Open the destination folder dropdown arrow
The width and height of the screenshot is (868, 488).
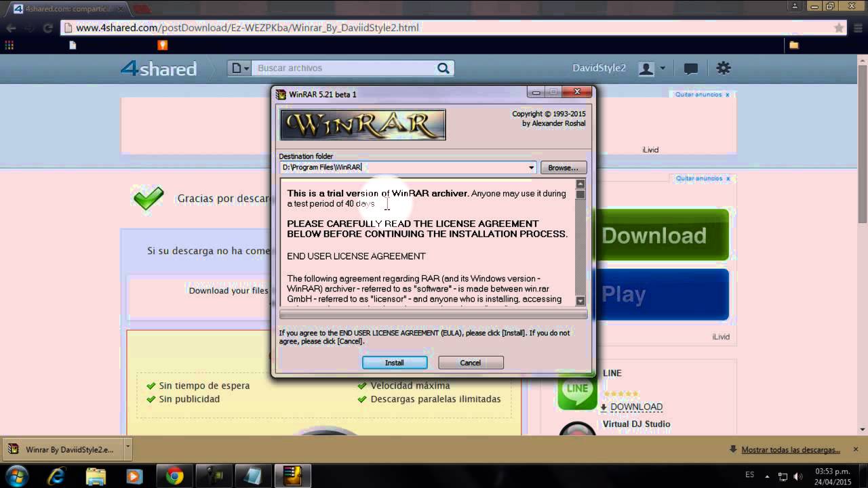point(531,167)
